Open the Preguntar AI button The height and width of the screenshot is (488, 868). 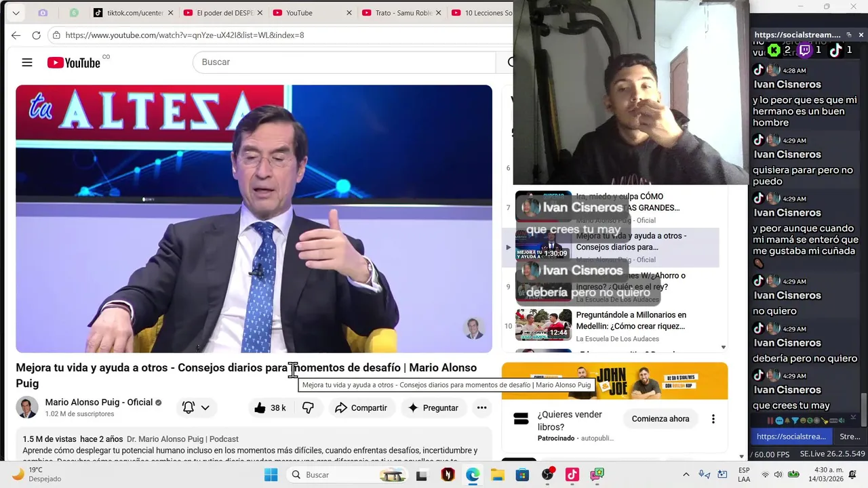(x=433, y=408)
